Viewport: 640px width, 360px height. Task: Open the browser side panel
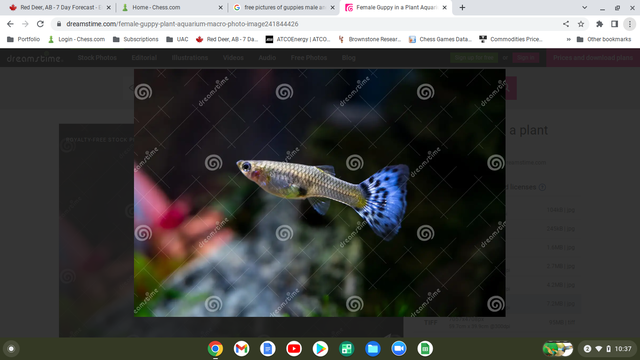tap(614, 24)
